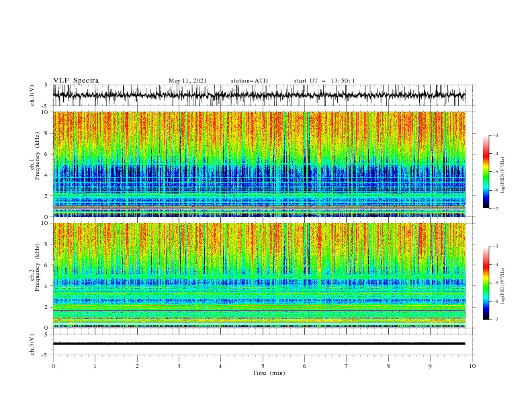
Task: Click the ch.2 colorbar "log(PSD)(V²/Hz)" label
Action: [x=502, y=286]
